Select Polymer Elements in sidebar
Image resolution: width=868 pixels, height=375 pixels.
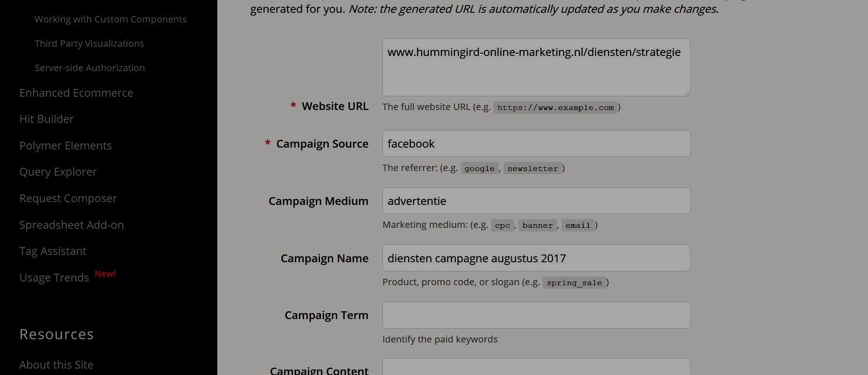click(66, 146)
